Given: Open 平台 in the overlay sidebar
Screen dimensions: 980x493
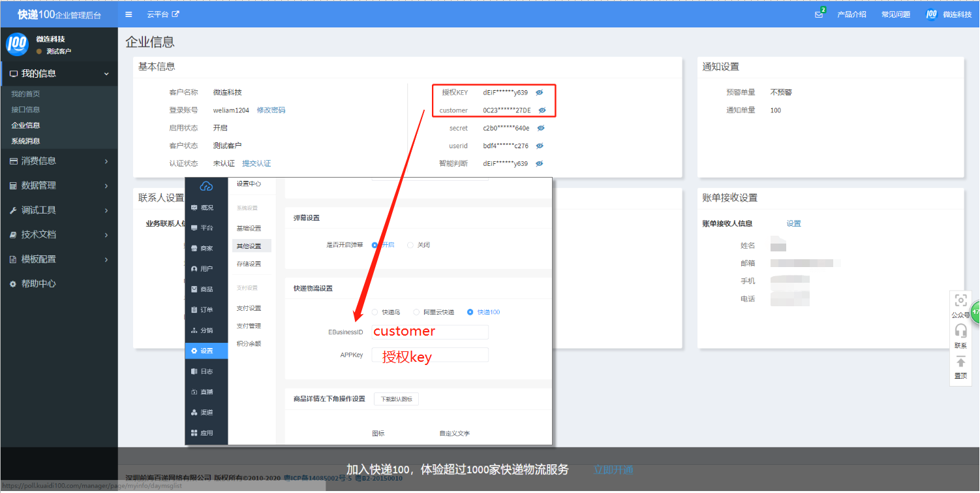Looking at the screenshot, I should (x=206, y=228).
